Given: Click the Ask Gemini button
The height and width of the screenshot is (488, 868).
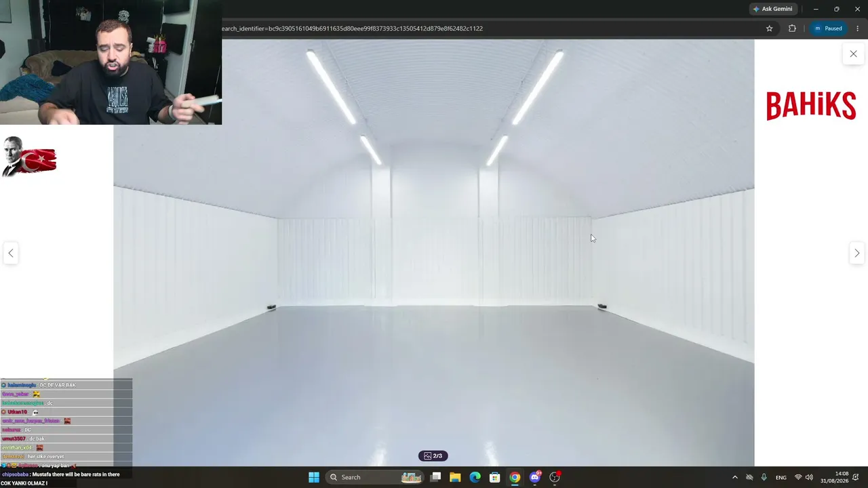Looking at the screenshot, I should (772, 9).
